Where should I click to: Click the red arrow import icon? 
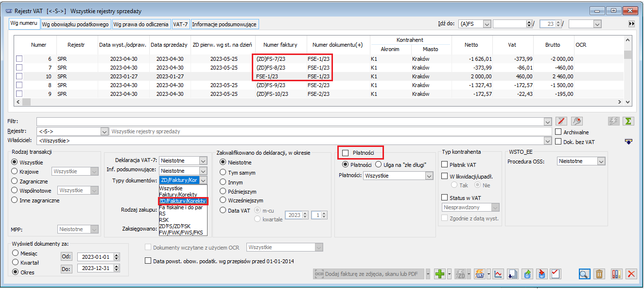541,274
